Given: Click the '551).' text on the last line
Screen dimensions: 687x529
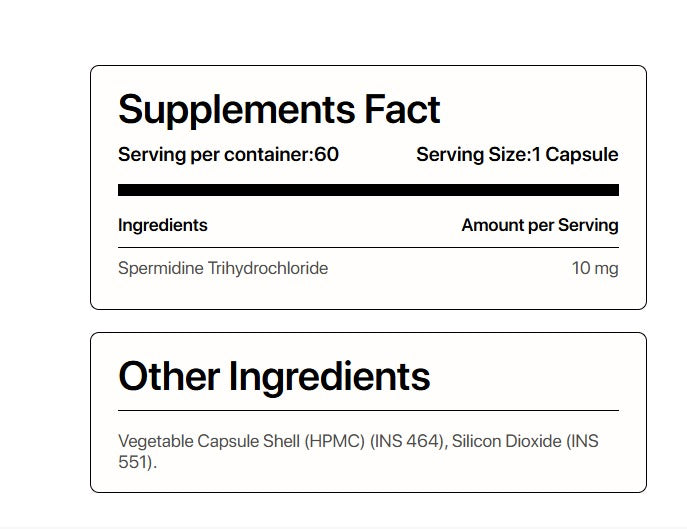Looking at the screenshot, I should (x=138, y=462).
